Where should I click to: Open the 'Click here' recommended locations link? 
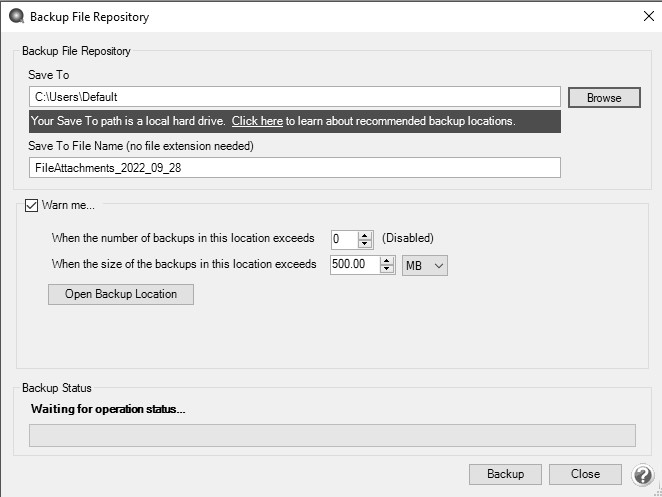coord(257,121)
